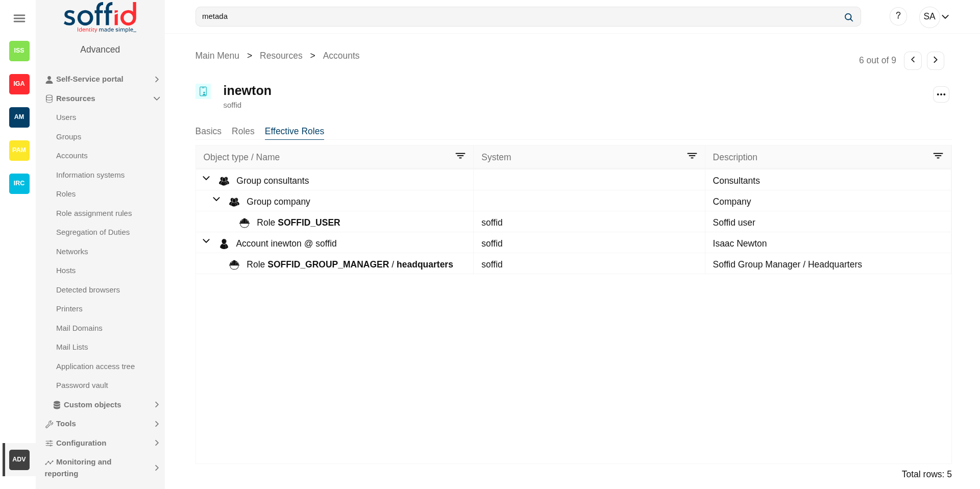Image resolution: width=980 pixels, height=489 pixels.
Task: Open Role assignment rules page
Action: tap(94, 213)
